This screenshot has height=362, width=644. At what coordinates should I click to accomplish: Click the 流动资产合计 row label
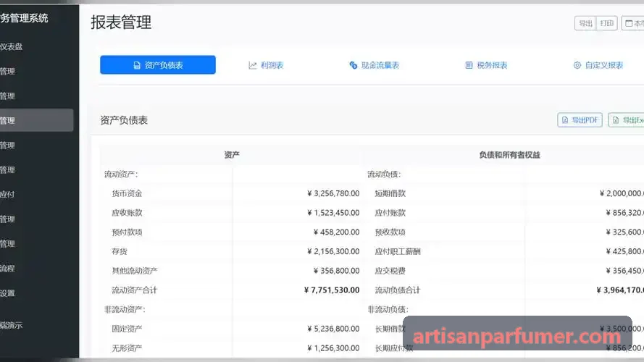pos(135,290)
